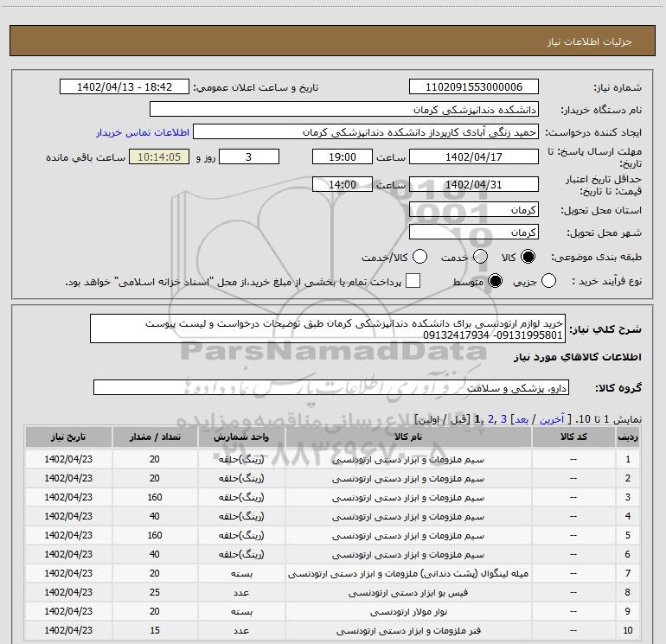
Task: Select row 7 item میله لینگوال
Action: (408, 573)
